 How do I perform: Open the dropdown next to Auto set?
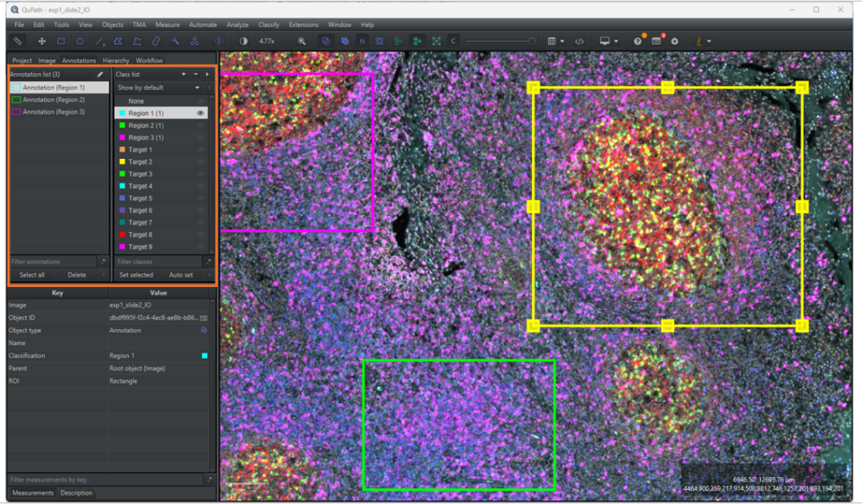click(210, 274)
